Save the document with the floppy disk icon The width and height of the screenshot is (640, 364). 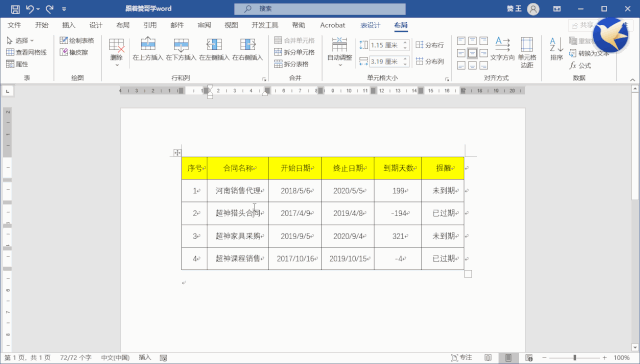pos(15,9)
